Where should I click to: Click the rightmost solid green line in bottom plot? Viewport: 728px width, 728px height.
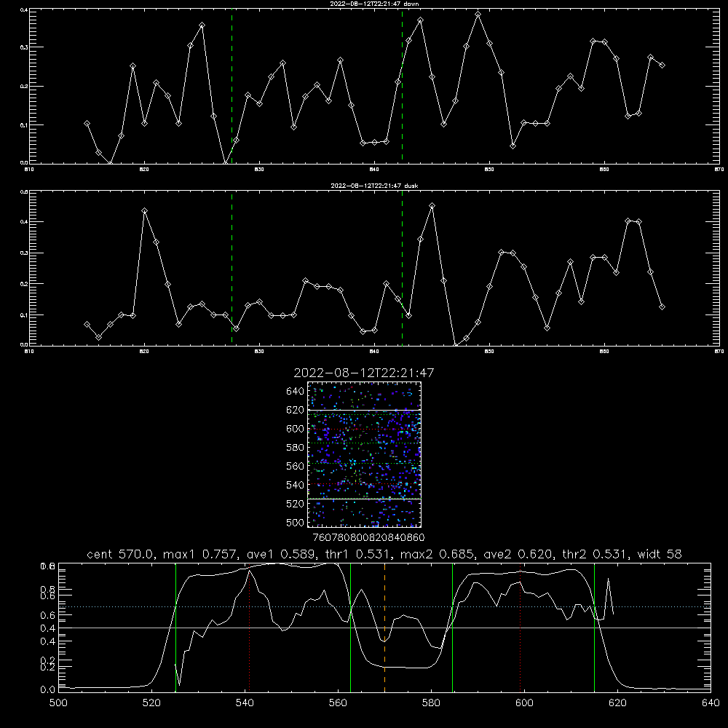coord(594,628)
